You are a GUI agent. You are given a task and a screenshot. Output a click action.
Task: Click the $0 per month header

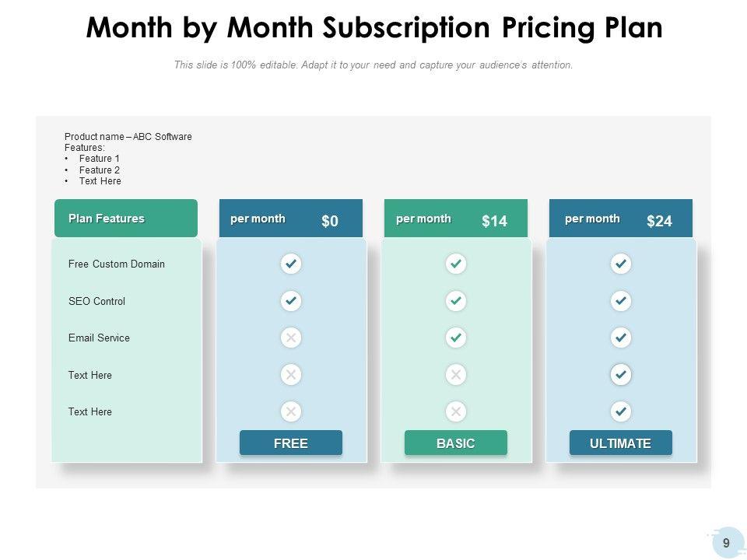tap(291, 219)
